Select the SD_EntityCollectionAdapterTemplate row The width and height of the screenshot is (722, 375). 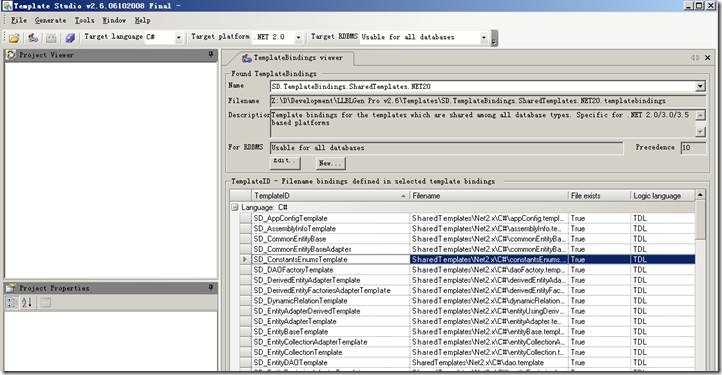pyautogui.click(x=467, y=342)
